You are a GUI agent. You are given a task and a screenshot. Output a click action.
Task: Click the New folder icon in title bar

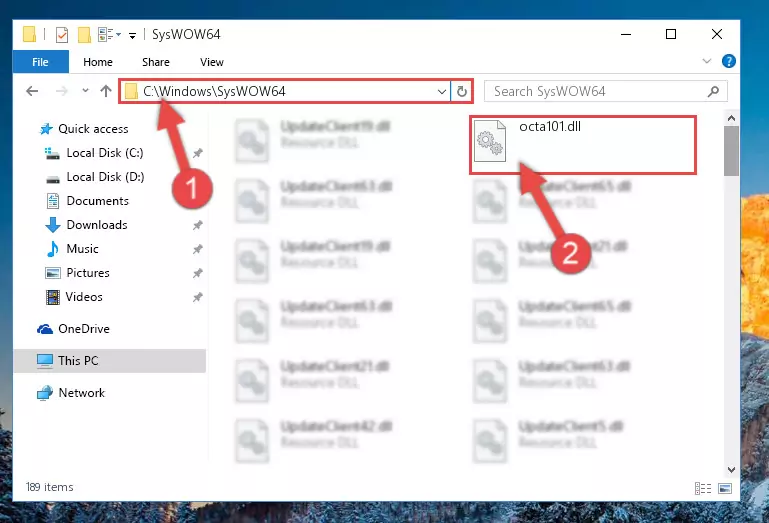pos(84,35)
